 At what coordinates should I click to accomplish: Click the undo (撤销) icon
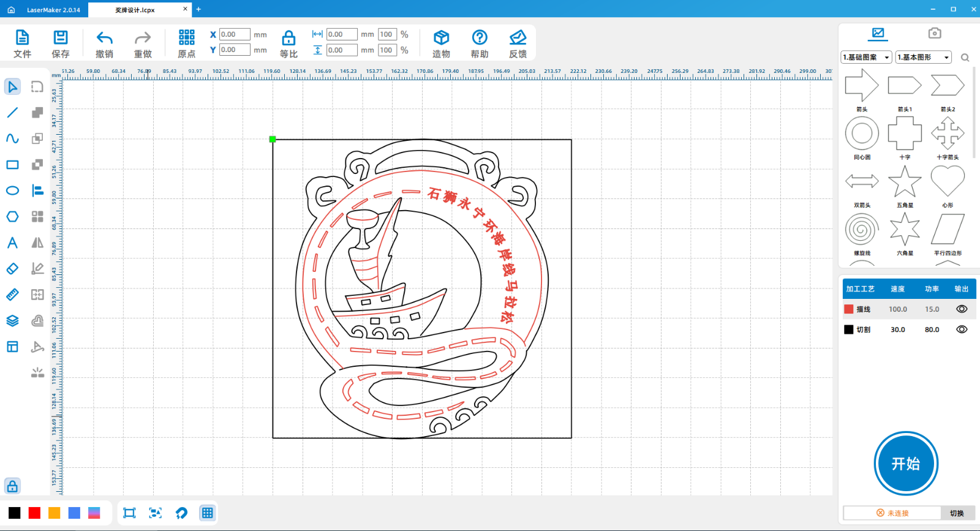point(104,38)
